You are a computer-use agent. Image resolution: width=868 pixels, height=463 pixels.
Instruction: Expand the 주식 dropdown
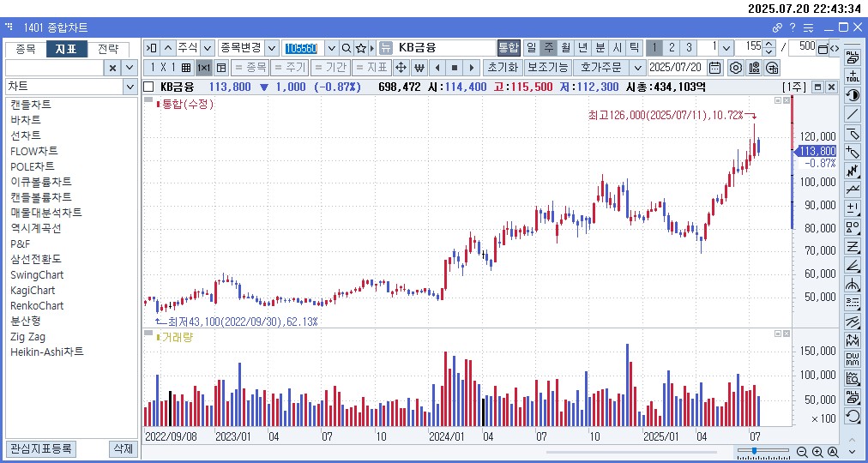coord(208,47)
